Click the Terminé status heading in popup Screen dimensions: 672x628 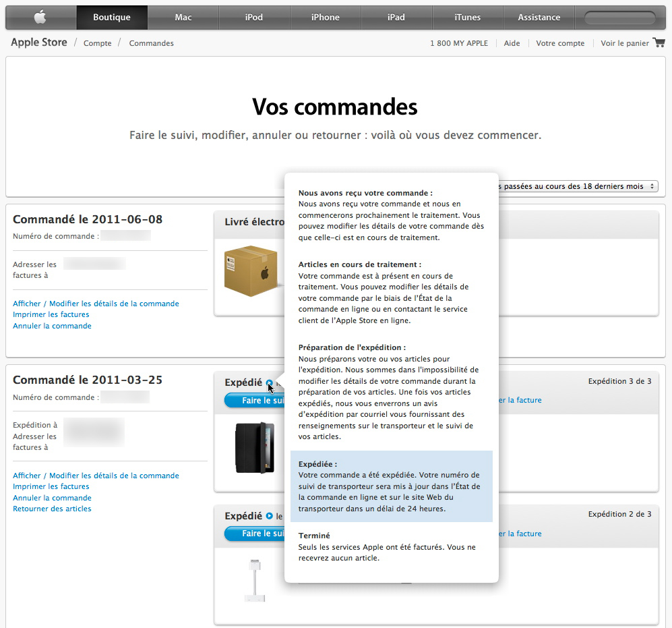tap(314, 536)
